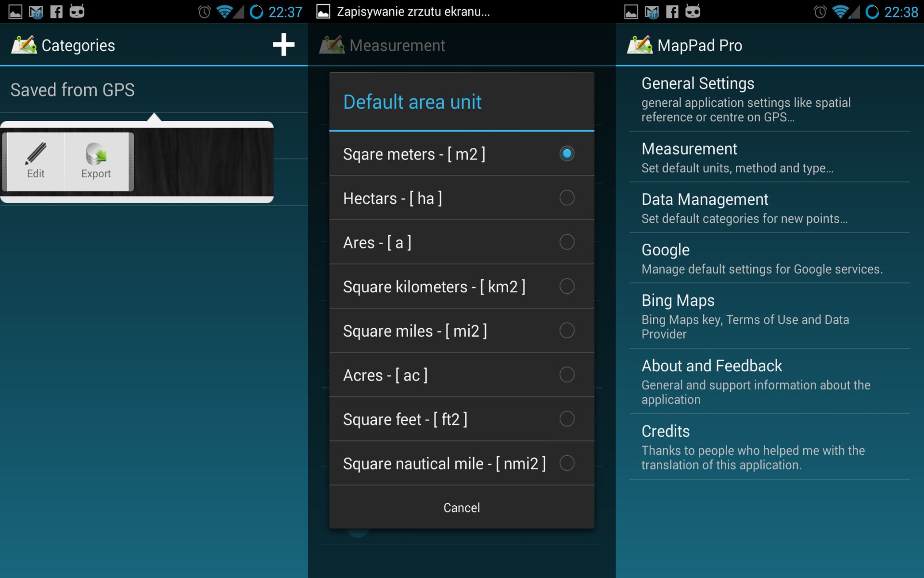924x578 pixels.
Task: Tap the MapPad icon in the Measurement header
Action: coord(331,44)
